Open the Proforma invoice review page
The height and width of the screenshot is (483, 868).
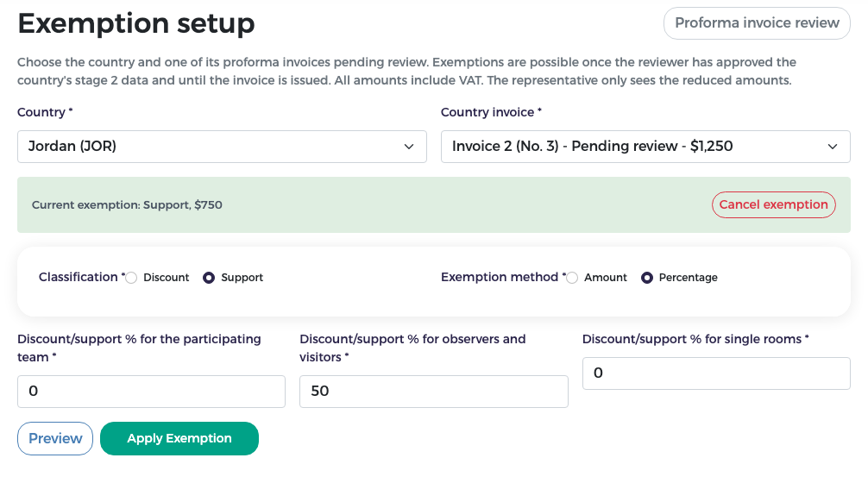coord(757,23)
